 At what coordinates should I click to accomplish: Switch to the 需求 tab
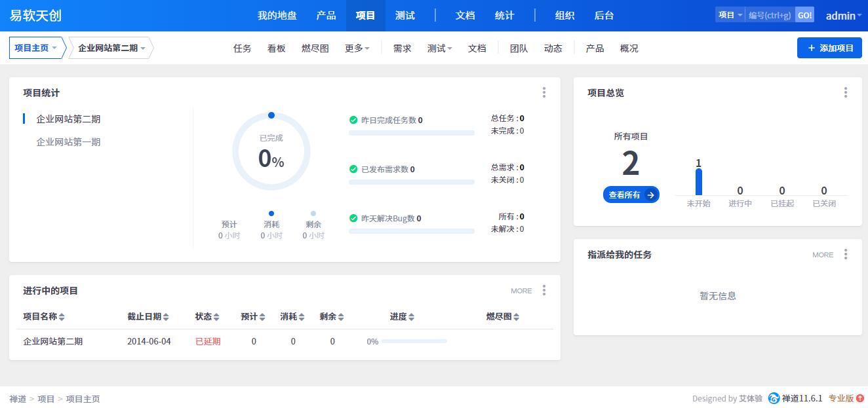tap(403, 48)
